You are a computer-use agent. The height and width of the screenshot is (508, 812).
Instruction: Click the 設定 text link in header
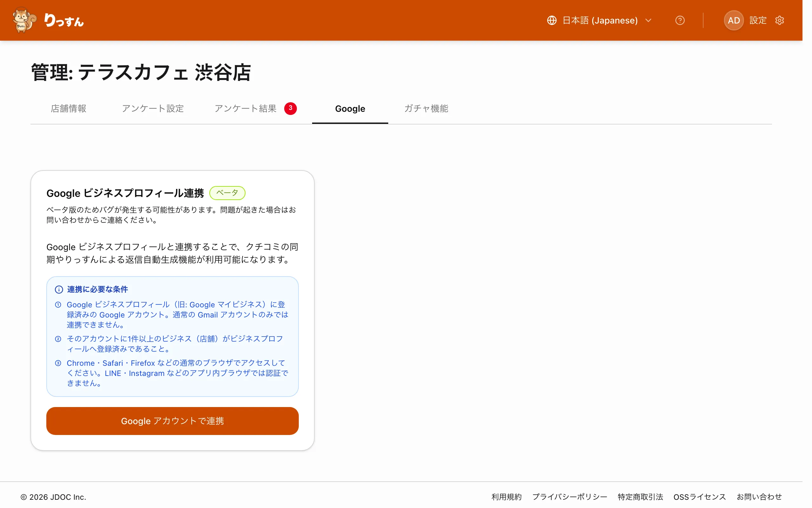tap(758, 21)
